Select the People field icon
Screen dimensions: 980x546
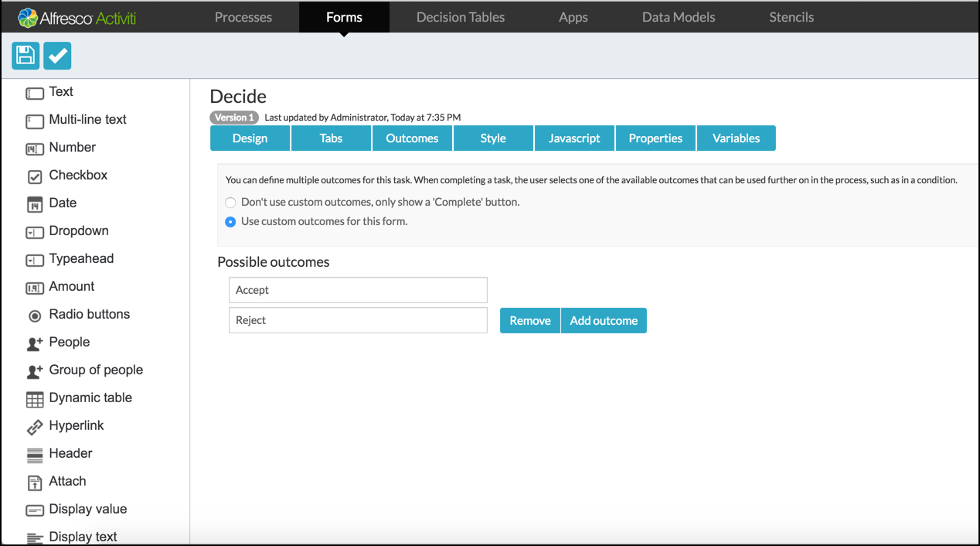coord(35,343)
